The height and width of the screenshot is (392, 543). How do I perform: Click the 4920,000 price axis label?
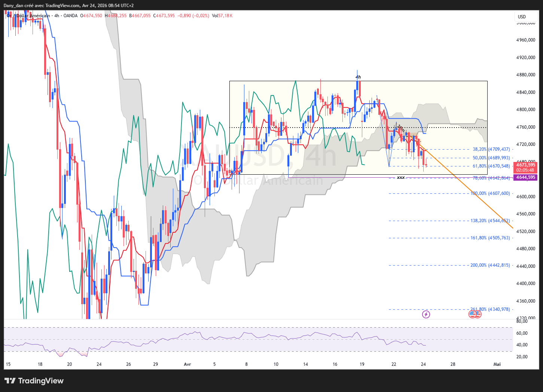(526, 58)
